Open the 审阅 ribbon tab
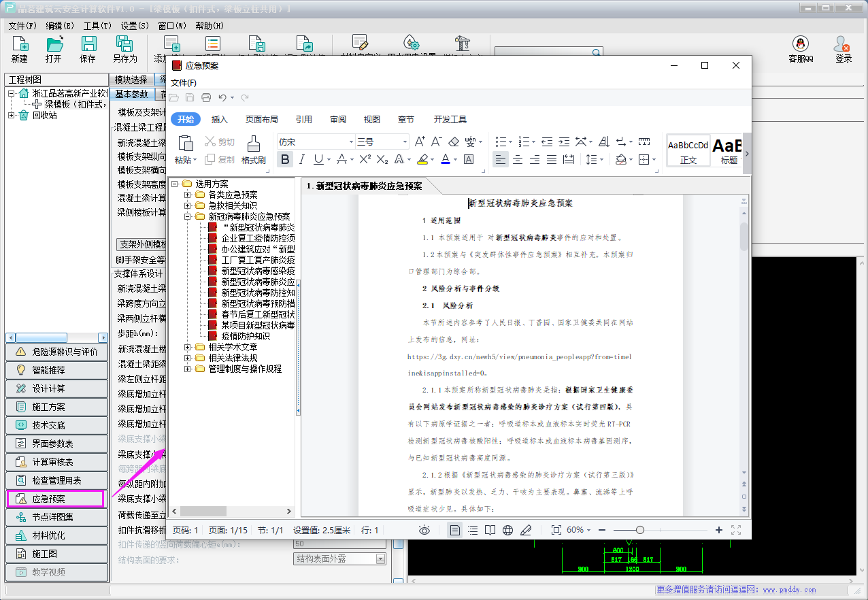 (x=338, y=119)
